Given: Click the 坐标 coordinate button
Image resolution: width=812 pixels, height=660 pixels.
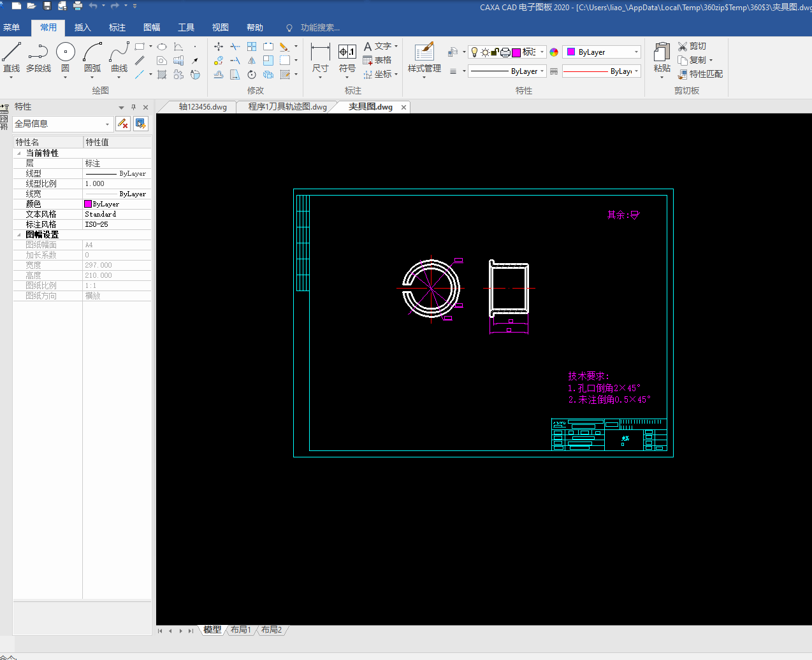Looking at the screenshot, I should point(378,75).
